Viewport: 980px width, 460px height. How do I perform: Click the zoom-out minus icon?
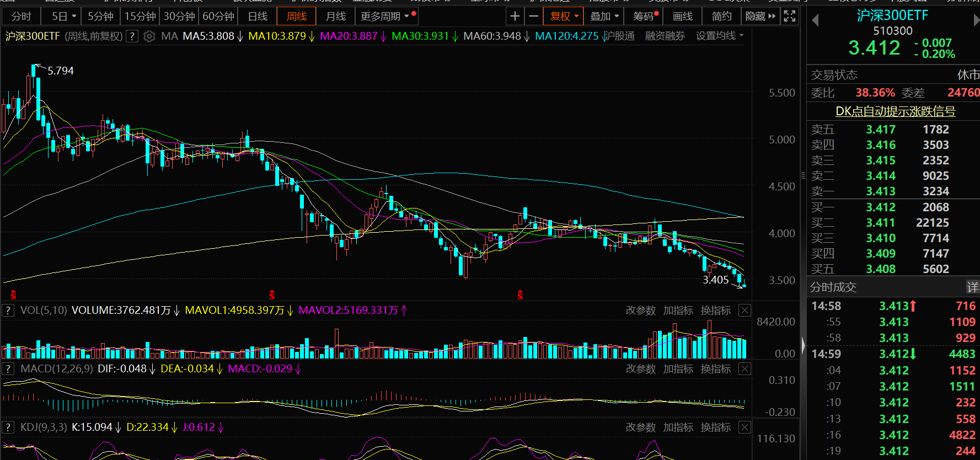pos(533,17)
